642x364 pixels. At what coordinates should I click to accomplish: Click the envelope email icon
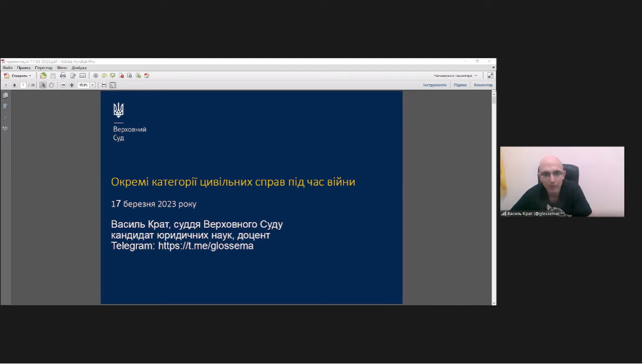click(x=83, y=76)
